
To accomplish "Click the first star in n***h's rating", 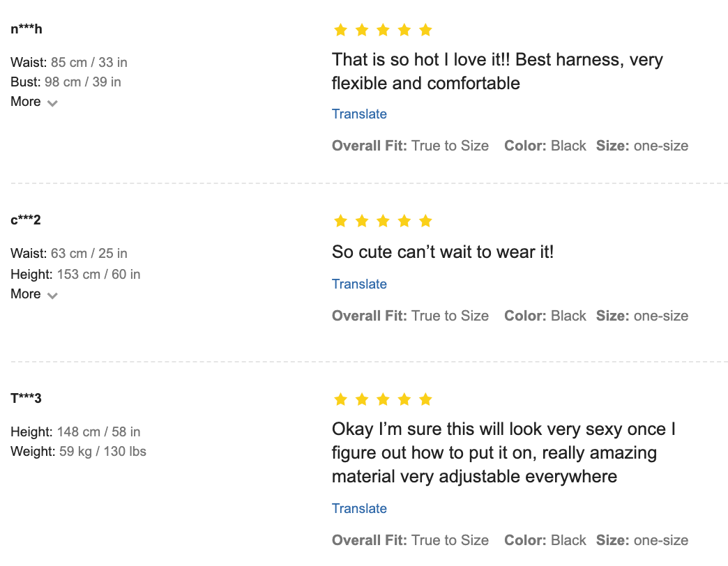I will 340,30.
